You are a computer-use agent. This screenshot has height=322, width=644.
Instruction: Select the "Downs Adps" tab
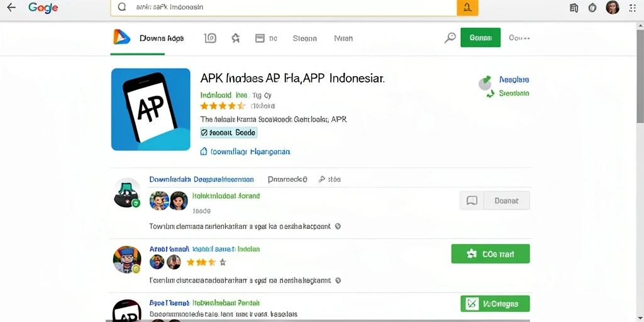coord(162,38)
